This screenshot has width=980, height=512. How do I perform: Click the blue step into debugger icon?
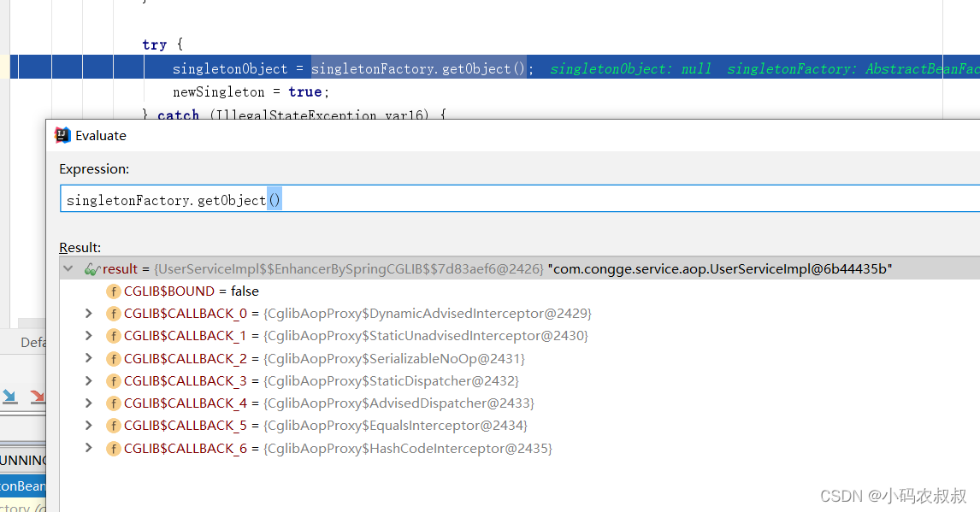tap(10, 396)
